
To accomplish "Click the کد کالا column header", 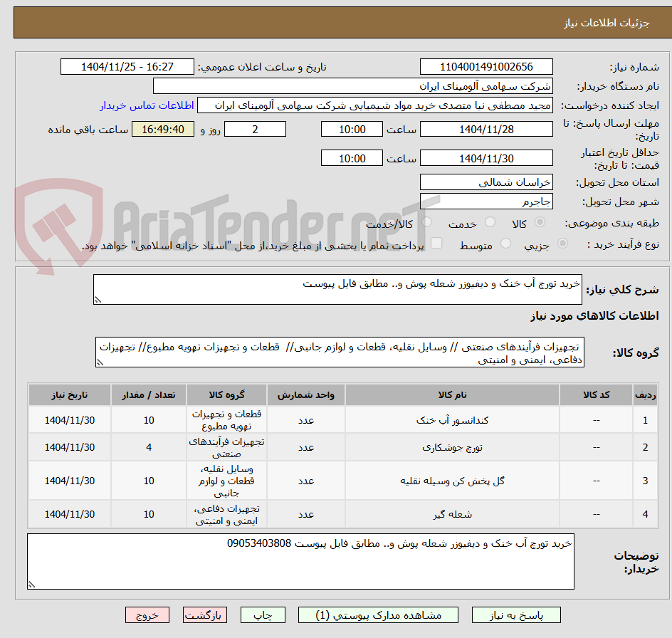I will click(x=596, y=395).
